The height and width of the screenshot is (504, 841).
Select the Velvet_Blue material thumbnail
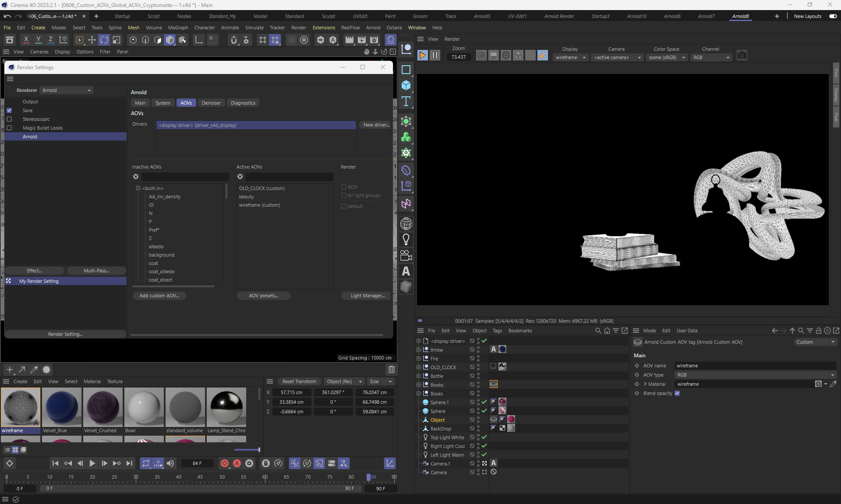pos(61,407)
